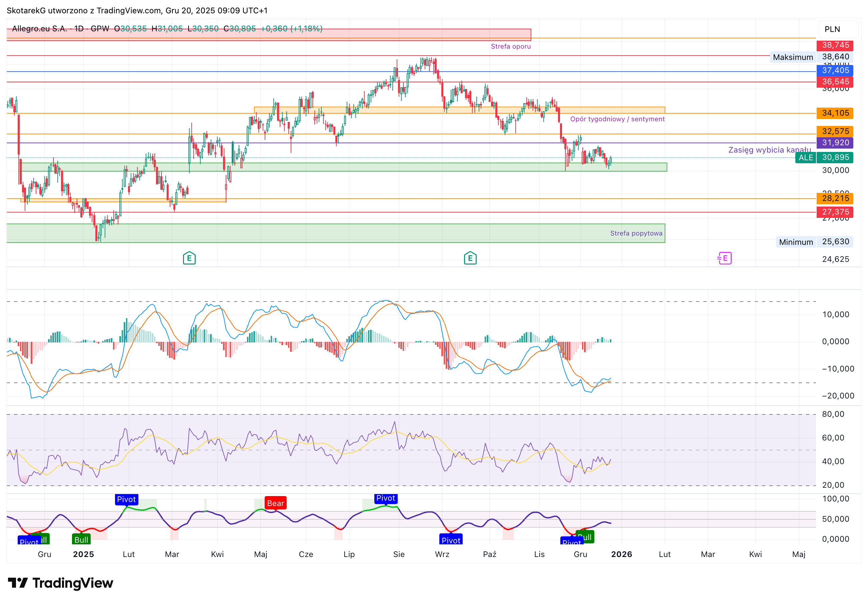Click the purple 31,920 price label
The width and height of the screenshot is (868, 603).
tap(835, 143)
